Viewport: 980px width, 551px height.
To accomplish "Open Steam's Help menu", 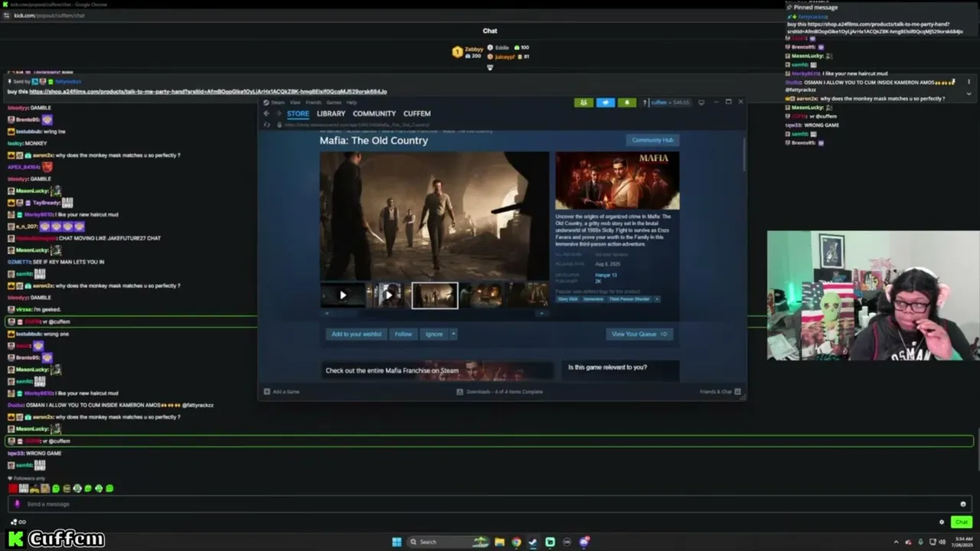I will [x=351, y=103].
